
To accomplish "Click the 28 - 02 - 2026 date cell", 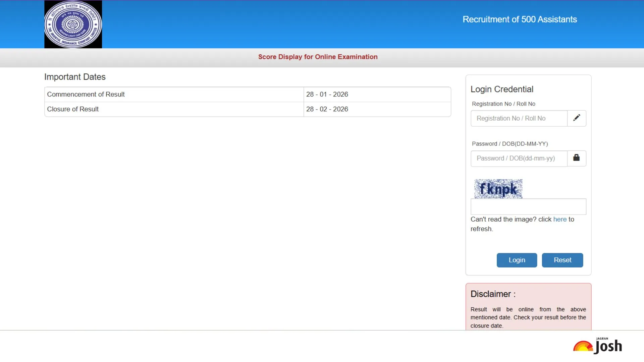I will 327,109.
